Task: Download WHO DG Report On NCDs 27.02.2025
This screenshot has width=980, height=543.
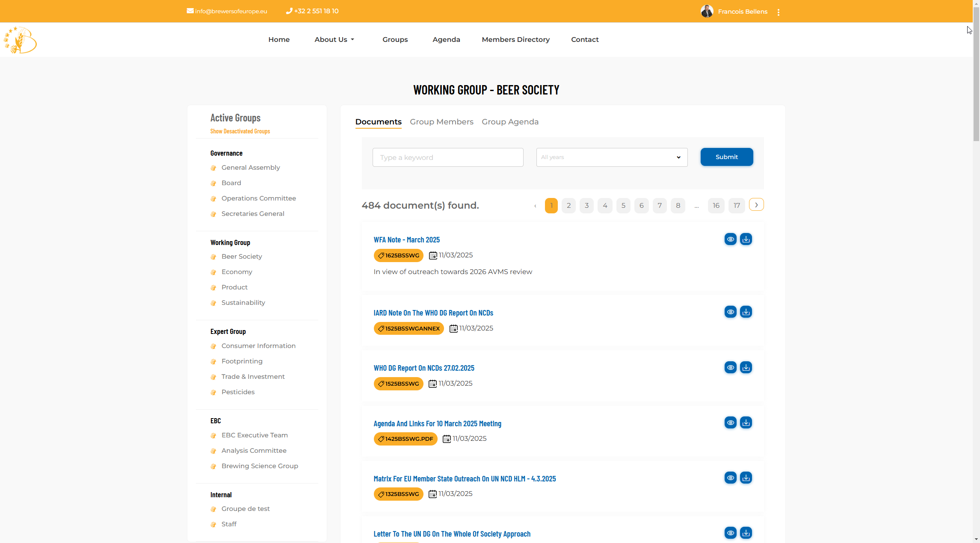Action: coord(746,367)
